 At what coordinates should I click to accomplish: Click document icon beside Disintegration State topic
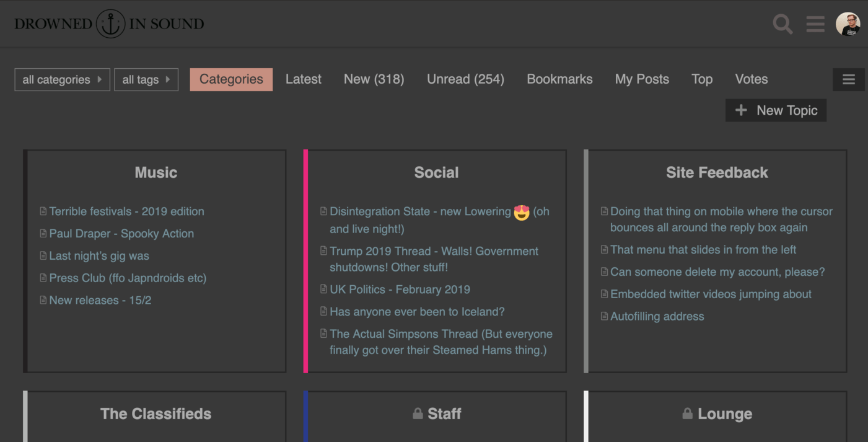(323, 211)
